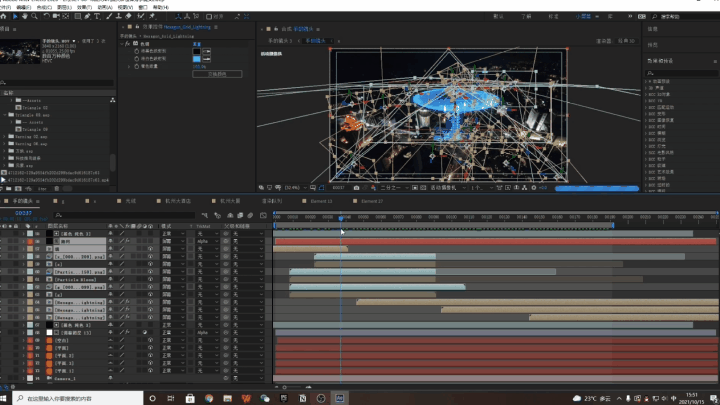Screen dimensions: 720x405
Task: Switch to World Axis mode icon
Action: [x=187, y=16]
